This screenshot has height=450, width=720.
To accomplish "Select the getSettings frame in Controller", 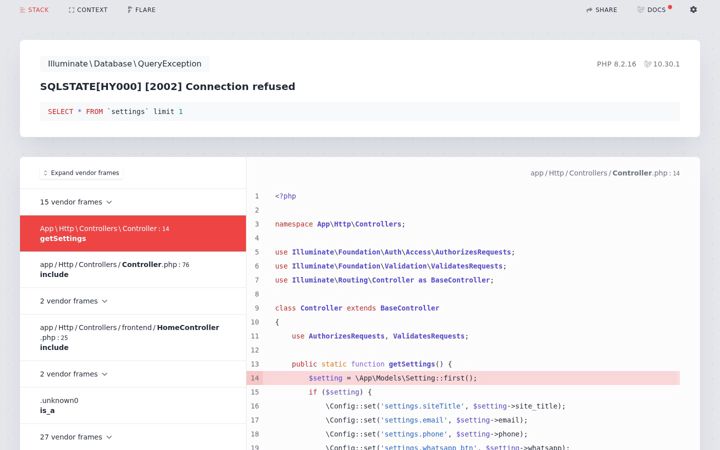I will (x=133, y=233).
